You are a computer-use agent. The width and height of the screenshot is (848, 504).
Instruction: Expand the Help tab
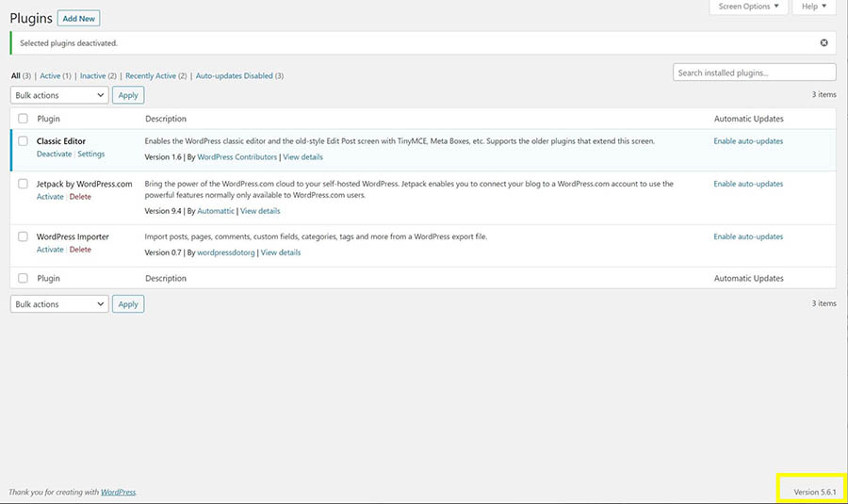(x=814, y=7)
